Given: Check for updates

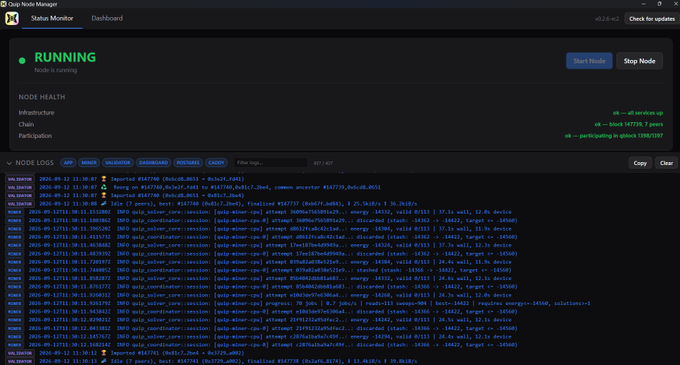Looking at the screenshot, I should tap(652, 19).
